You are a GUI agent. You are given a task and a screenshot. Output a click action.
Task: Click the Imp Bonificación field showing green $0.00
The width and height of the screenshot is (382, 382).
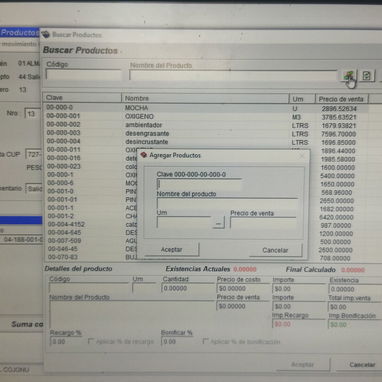pos(355,324)
